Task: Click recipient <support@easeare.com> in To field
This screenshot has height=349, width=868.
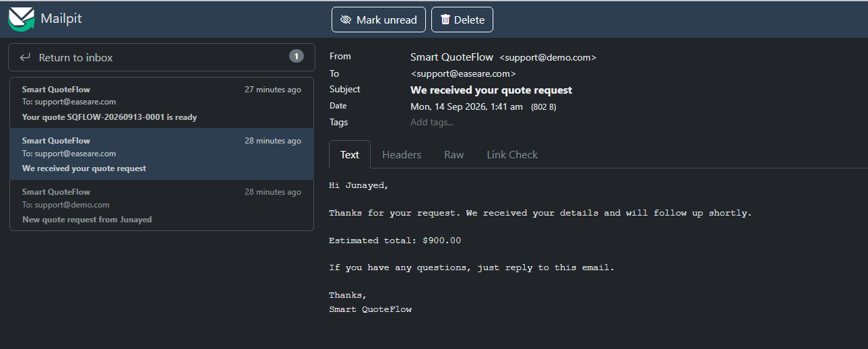Action: tap(464, 73)
